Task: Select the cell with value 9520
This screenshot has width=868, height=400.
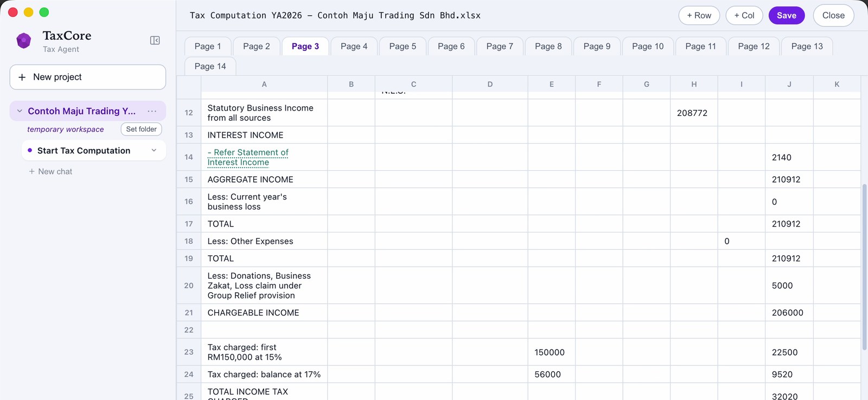Action: point(789,375)
